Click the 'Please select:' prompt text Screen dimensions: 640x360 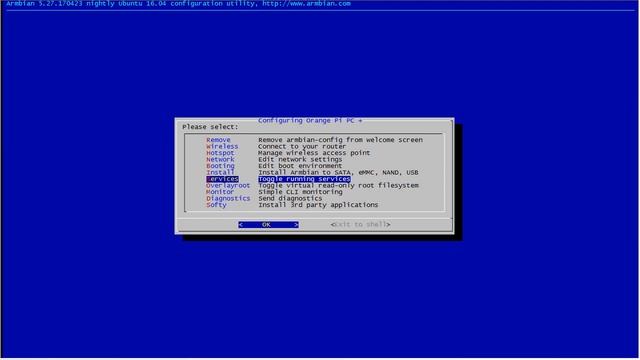click(210, 127)
